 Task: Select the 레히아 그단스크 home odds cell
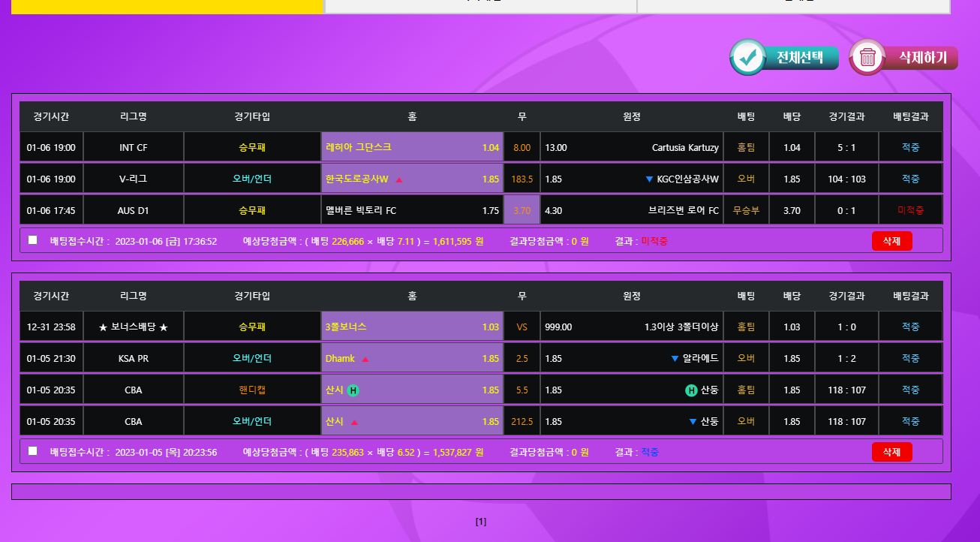[x=412, y=148]
